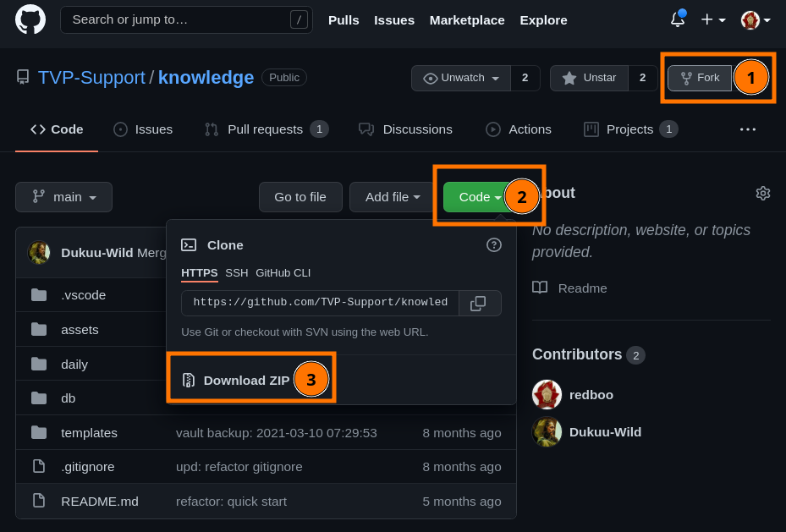
Task: Click the stargazers count 2
Action: pos(642,78)
